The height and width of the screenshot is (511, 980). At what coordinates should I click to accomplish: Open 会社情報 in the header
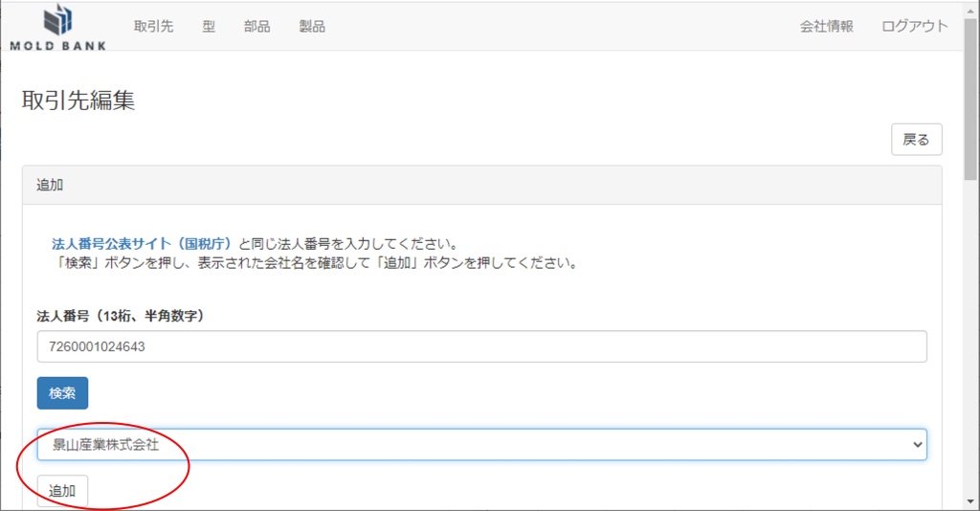pos(826,27)
